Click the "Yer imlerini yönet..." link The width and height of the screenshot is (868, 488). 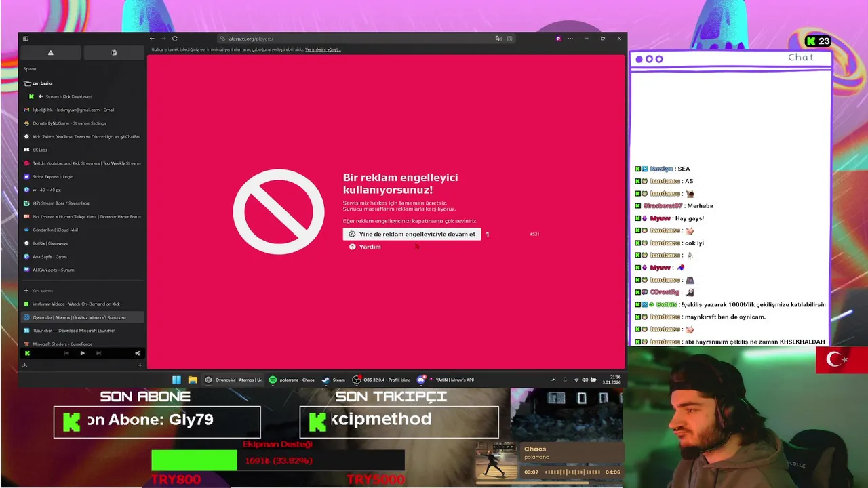click(323, 49)
